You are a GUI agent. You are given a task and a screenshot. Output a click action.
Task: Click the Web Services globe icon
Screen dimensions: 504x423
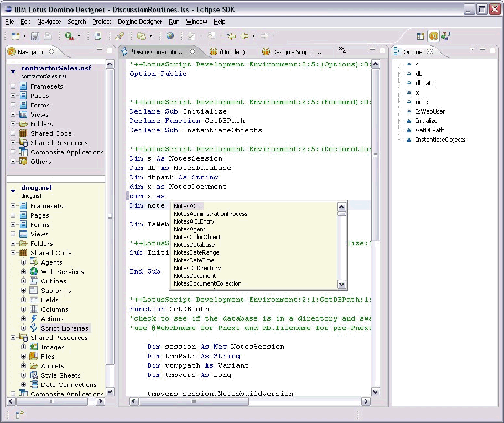tap(34, 271)
